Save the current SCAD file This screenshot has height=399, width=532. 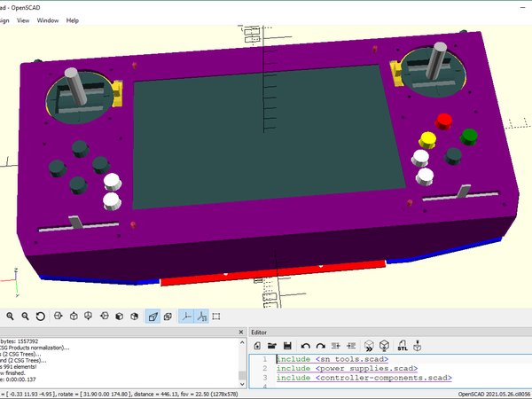coord(288,345)
